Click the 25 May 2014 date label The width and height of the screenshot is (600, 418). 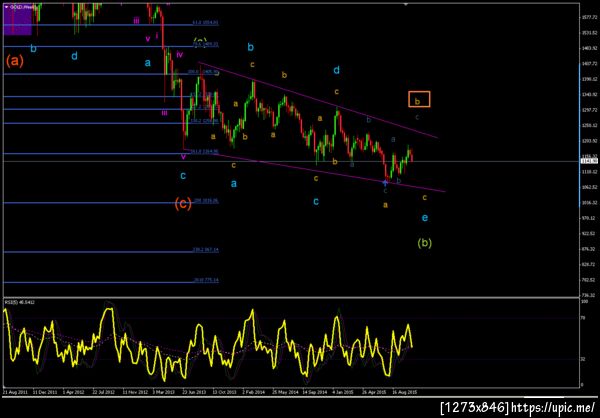click(x=283, y=392)
